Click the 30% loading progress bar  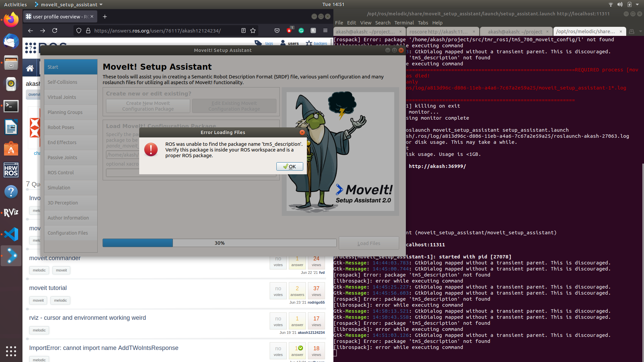[219, 243]
